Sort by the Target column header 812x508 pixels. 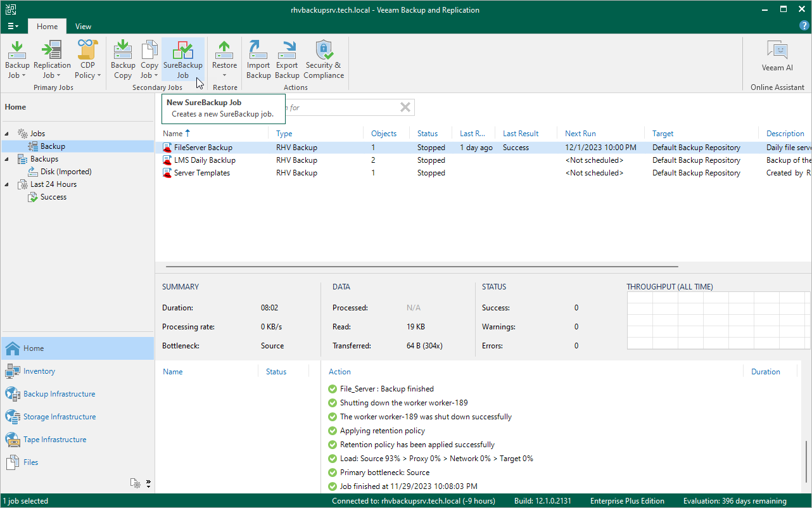coord(663,134)
